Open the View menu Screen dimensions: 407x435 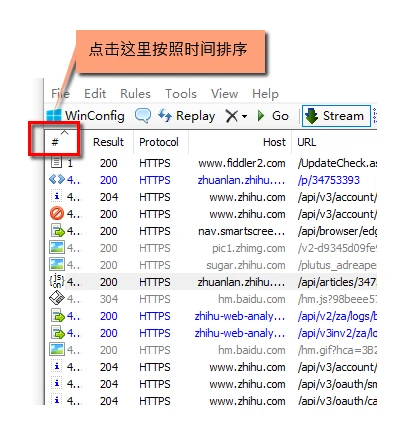[224, 94]
